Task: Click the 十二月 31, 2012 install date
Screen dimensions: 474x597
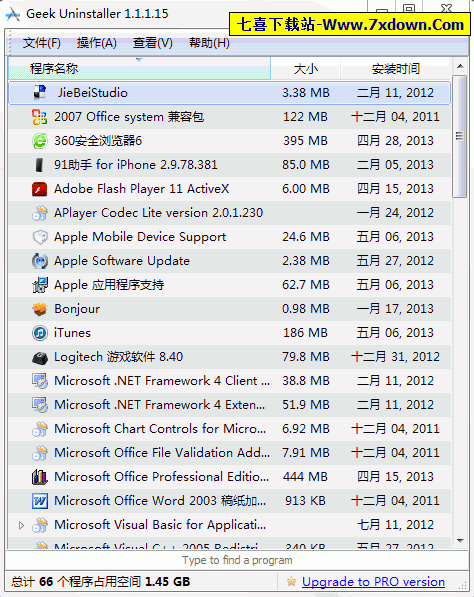Action: click(x=395, y=356)
